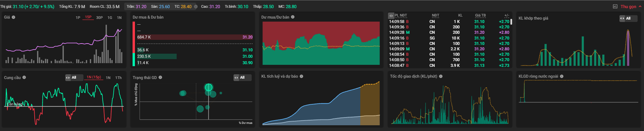This screenshot has width=644, height=131.
Task: Open the info icon beside Dư mua/Dư bán
Action: [293, 17]
